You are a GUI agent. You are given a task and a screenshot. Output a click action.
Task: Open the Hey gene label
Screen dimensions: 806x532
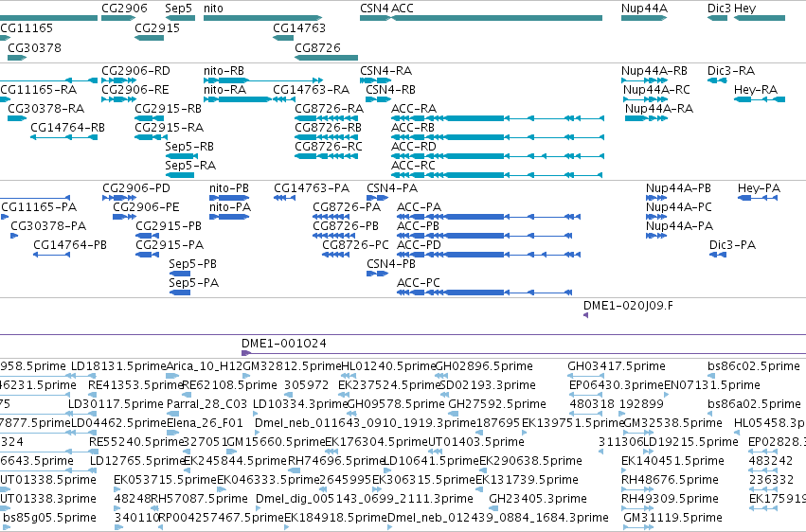tap(744, 9)
